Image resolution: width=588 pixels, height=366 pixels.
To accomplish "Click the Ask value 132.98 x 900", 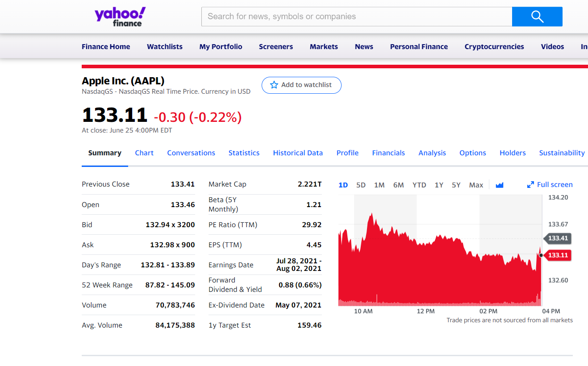I will click(x=172, y=245).
